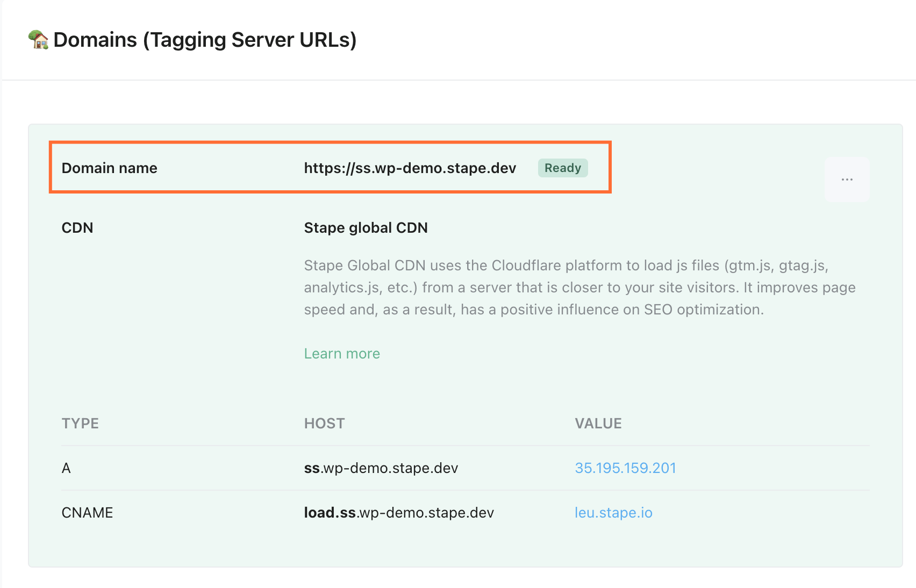Collapse the DNS records table
The width and height of the screenshot is (916, 588).
(80, 423)
